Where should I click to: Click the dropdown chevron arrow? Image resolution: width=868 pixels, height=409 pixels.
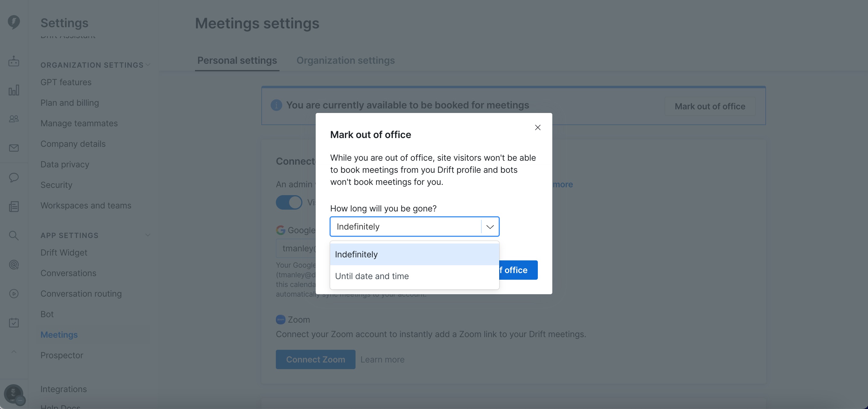click(x=490, y=227)
